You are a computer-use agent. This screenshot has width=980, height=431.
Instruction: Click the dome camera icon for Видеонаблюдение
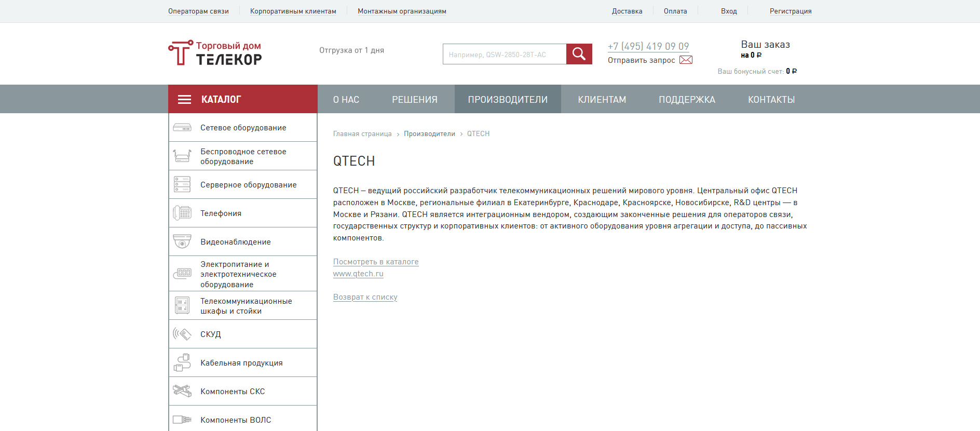coord(182,241)
